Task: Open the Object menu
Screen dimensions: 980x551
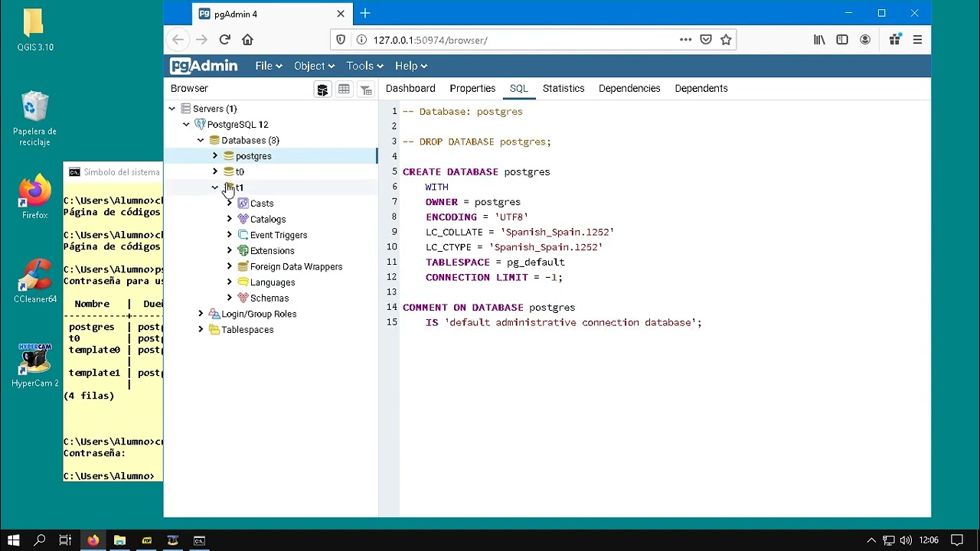Action: [x=314, y=66]
